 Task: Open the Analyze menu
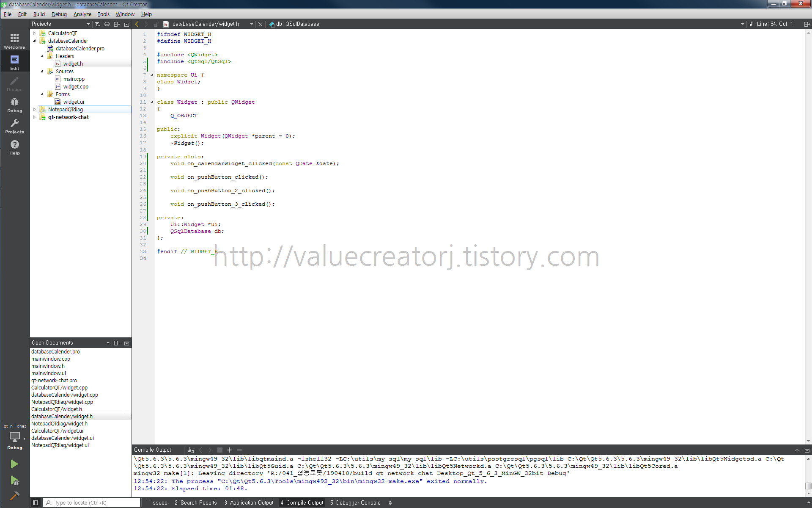82,14
